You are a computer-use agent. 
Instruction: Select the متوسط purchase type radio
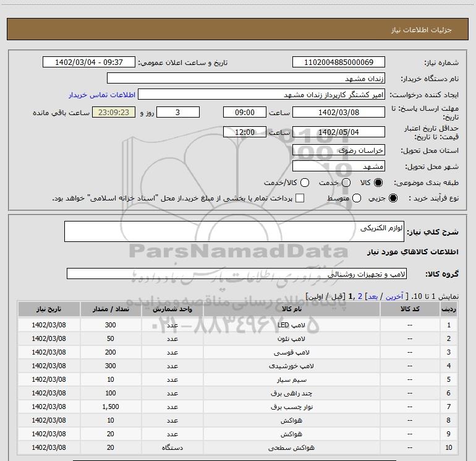tap(357, 198)
